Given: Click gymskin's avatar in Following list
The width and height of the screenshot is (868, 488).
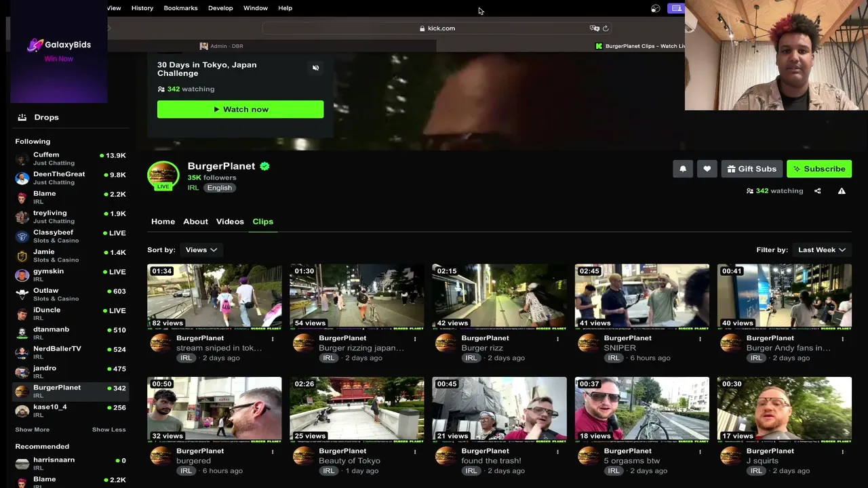Looking at the screenshot, I should [x=22, y=275].
